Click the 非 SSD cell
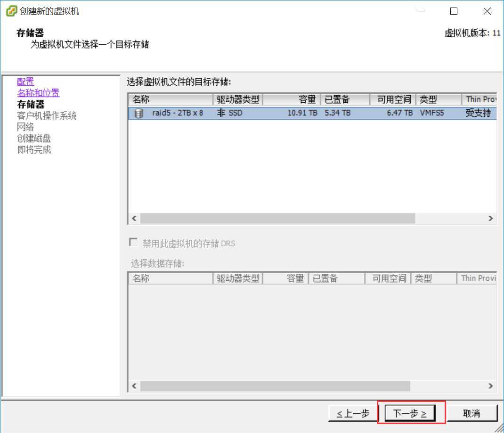Viewport: 504px width, 433px height. (x=229, y=113)
